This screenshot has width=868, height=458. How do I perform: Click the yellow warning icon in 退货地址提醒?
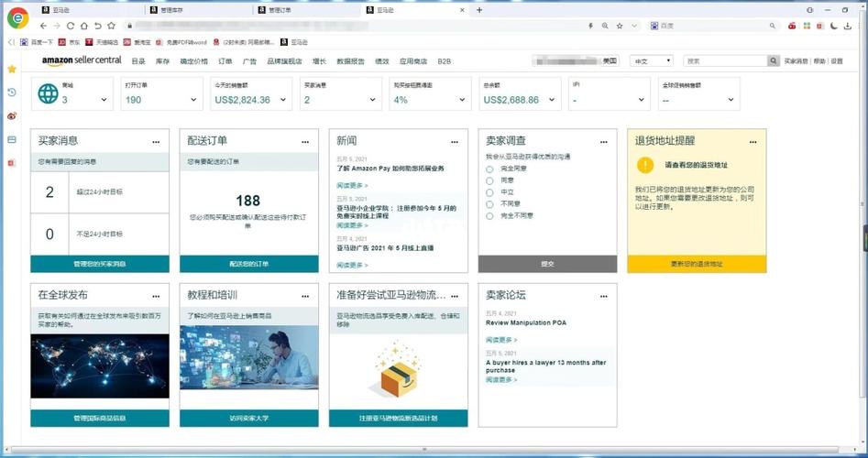[x=645, y=165]
